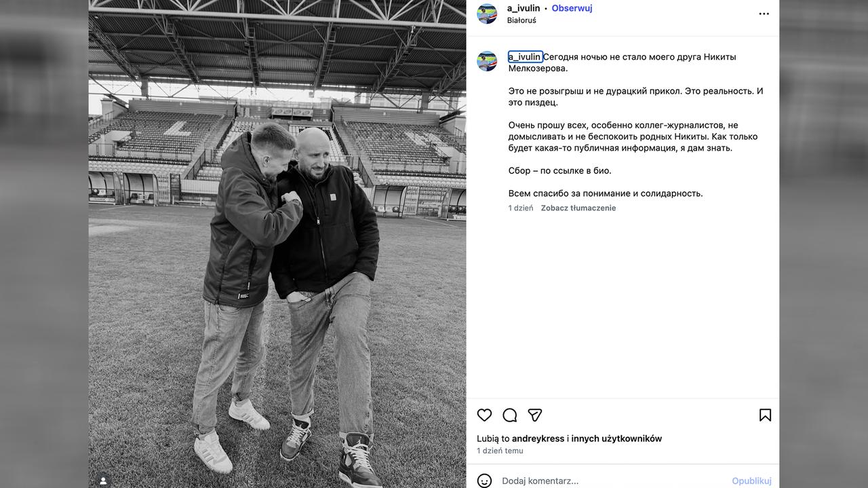Click the 1 dzień timestamp under the caption
Viewport: 868px width, 488px height.
point(519,208)
